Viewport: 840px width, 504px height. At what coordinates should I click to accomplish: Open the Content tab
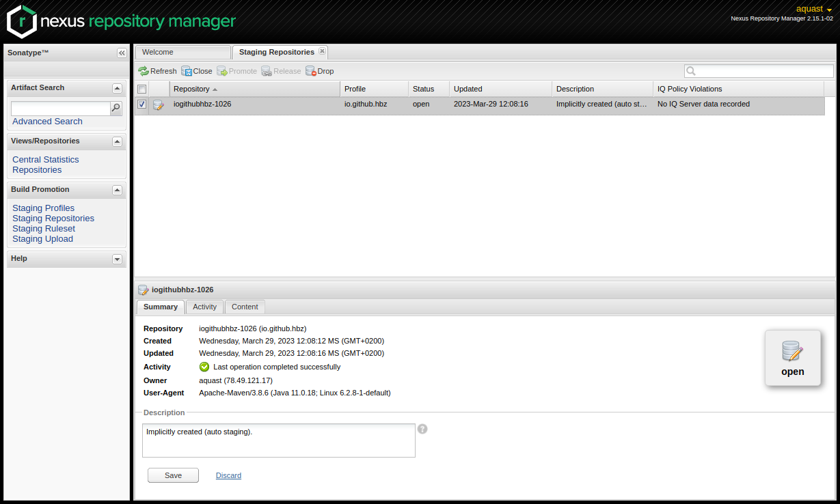245,307
